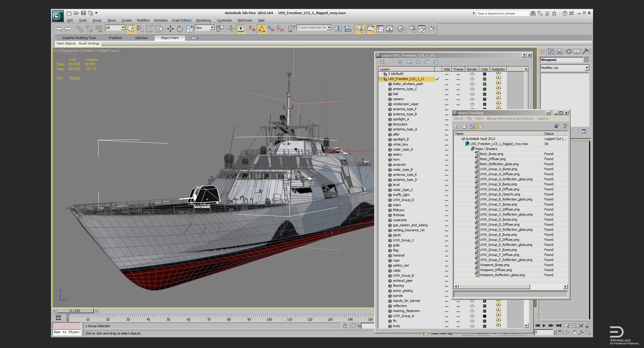The image size is (644, 348).
Task: Activate the Select and Move tool
Action: pos(170,29)
